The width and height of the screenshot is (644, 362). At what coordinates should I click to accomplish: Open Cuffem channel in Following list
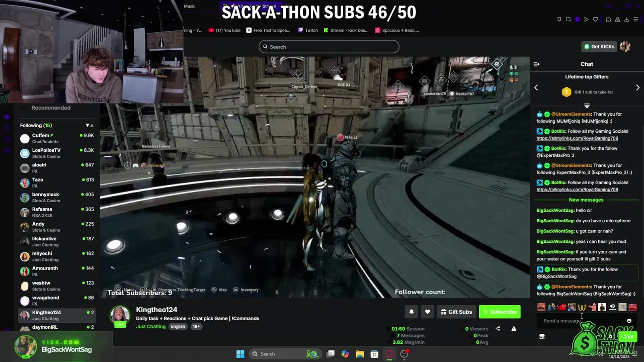point(57,138)
